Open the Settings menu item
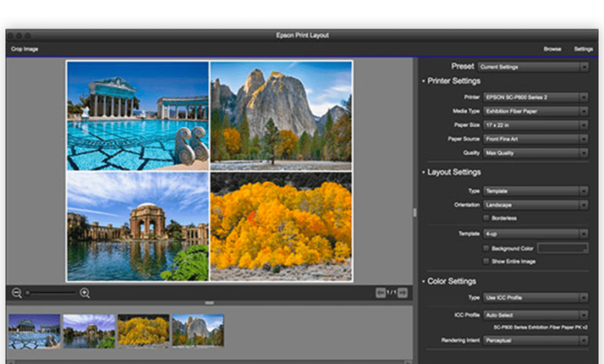This screenshot has height=364, width=604. click(x=584, y=49)
